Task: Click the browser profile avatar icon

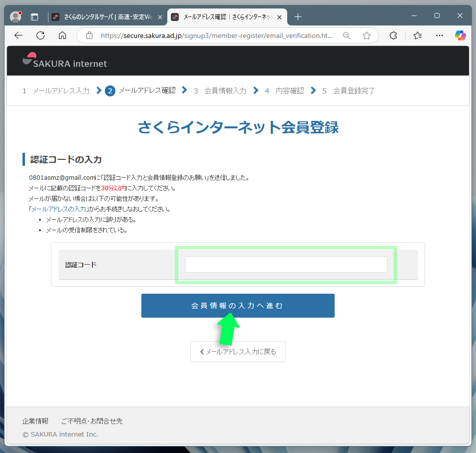Action: coord(15,16)
